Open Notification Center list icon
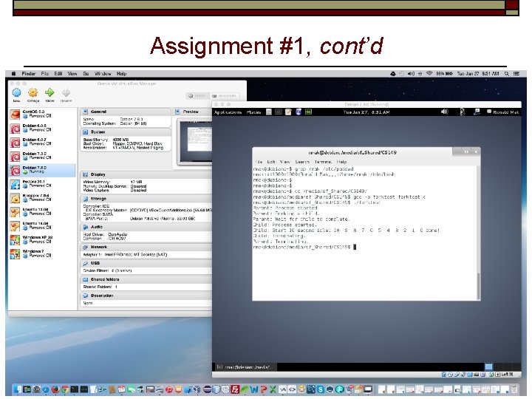The width and height of the screenshot is (532, 399). (516, 74)
